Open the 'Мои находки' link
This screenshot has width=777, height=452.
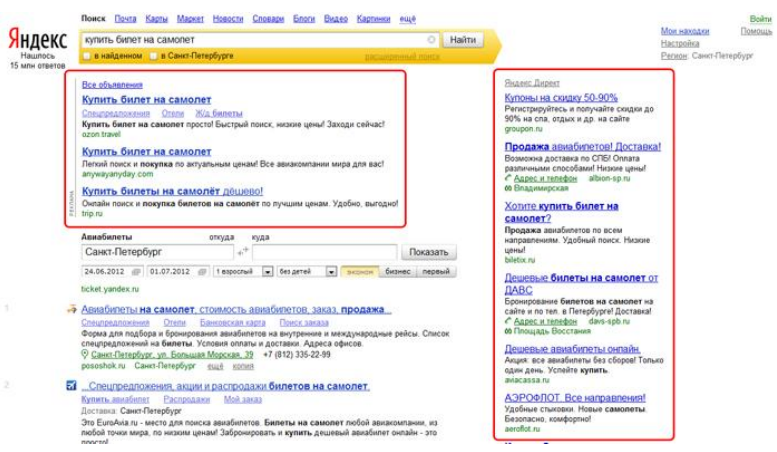tap(685, 31)
